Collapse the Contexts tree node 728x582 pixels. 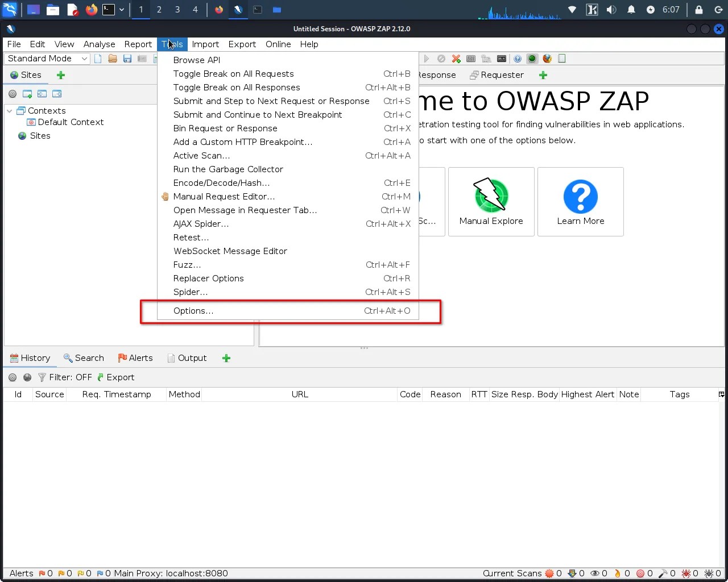9,110
